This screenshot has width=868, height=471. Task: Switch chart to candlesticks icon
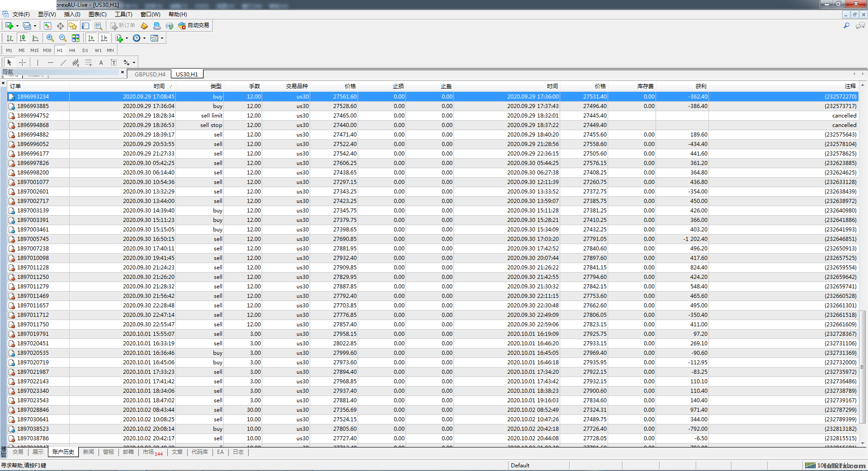point(23,38)
